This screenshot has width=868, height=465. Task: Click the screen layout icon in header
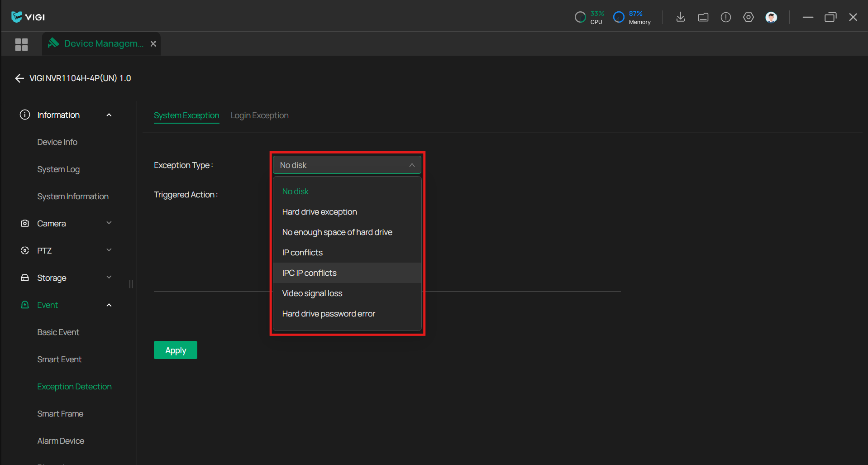point(703,17)
